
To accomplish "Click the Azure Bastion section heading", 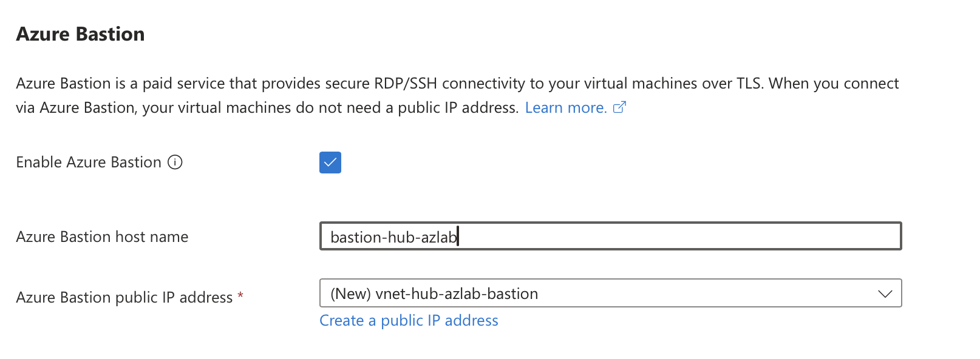I will tap(80, 34).
